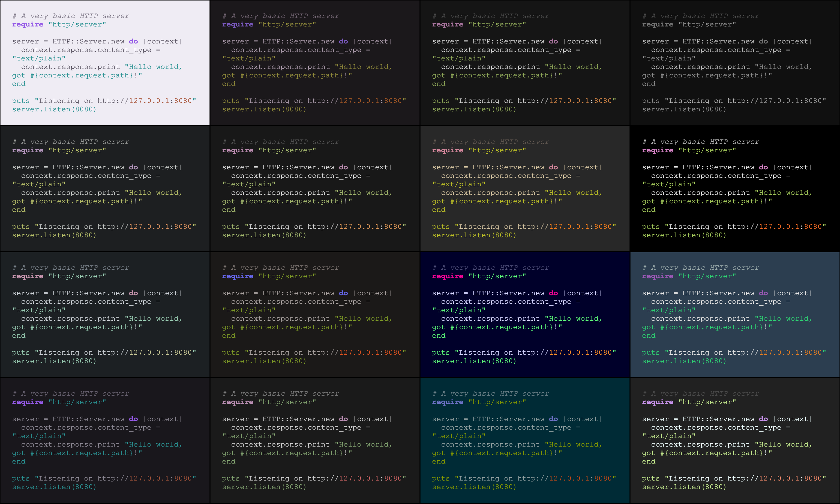Click the 'end' keyword in light lavender theme

click(19, 84)
